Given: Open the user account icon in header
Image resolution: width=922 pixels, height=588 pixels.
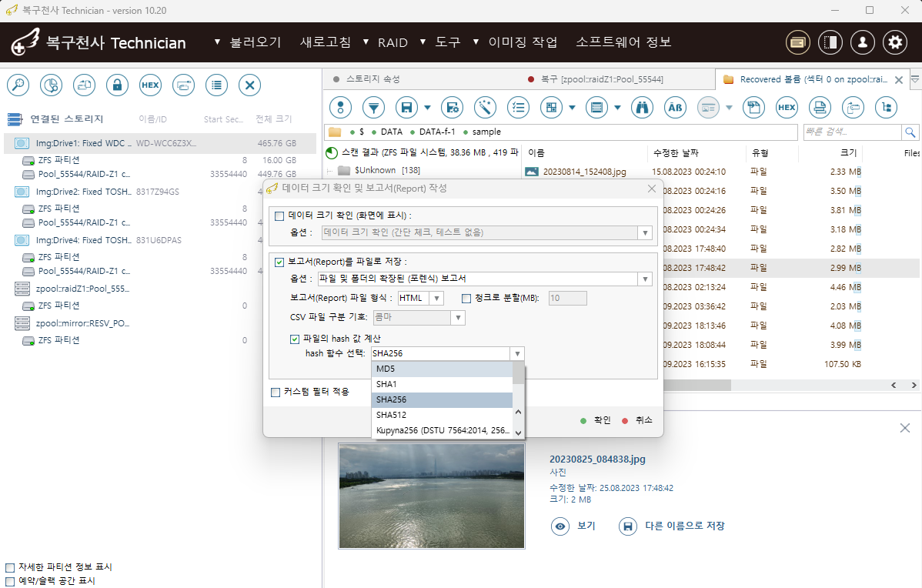Looking at the screenshot, I should pos(863,42).
